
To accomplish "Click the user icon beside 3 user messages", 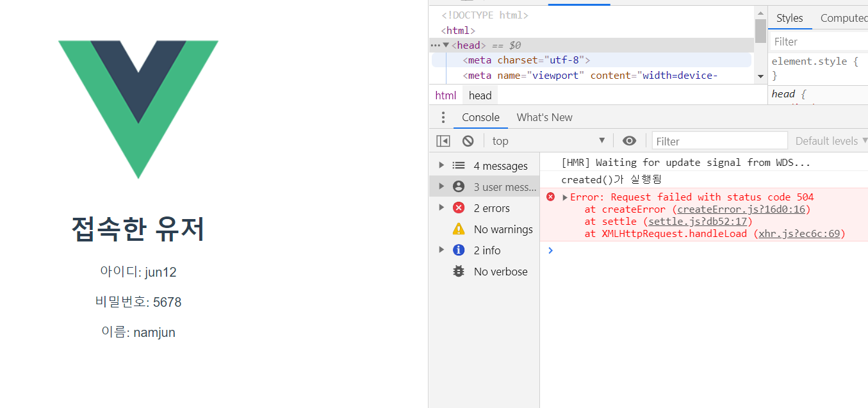I will (x=459, y=186).
